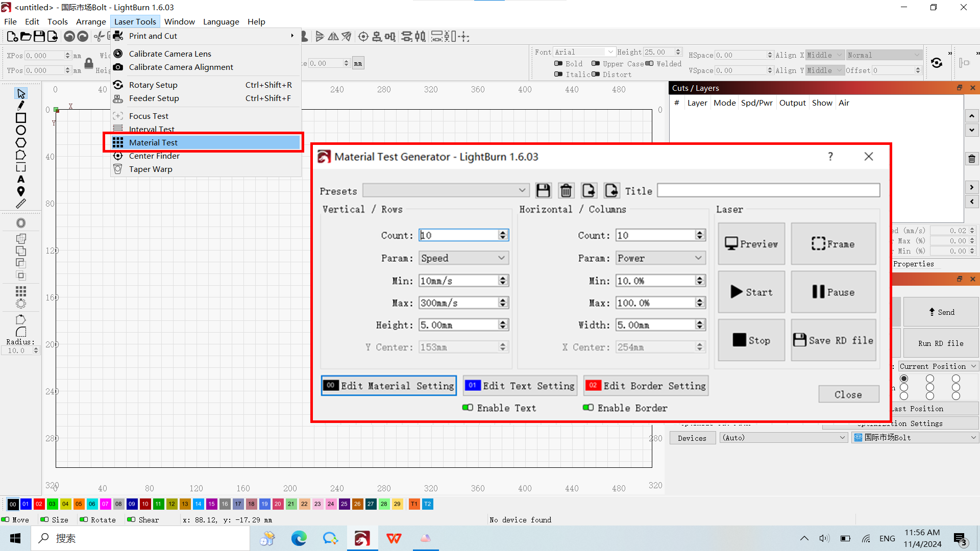Click the Title input field
The image size is (980, 551).
click(x=768, y=190)
